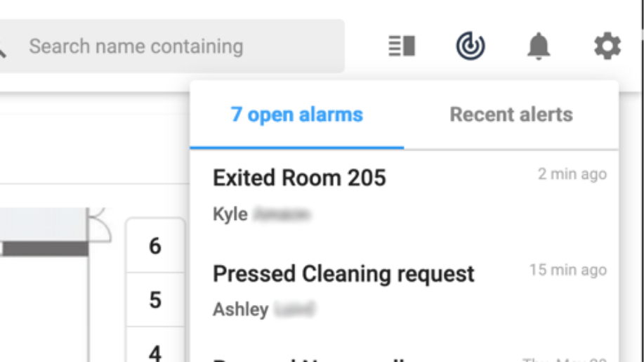Image resolution: width=644 pixels, height=362 pixels.
Task: Click the radar locate icon
Action: click(x=471, y=46)
